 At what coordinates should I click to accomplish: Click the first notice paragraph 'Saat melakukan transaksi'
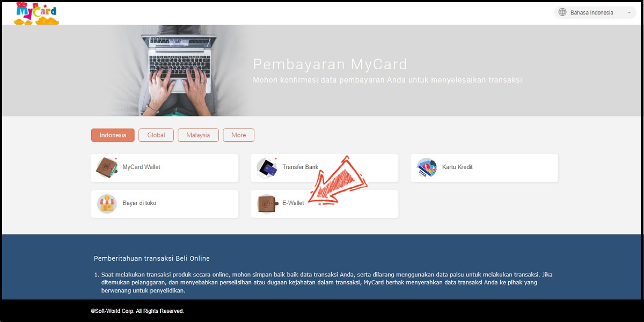(327, 282)
